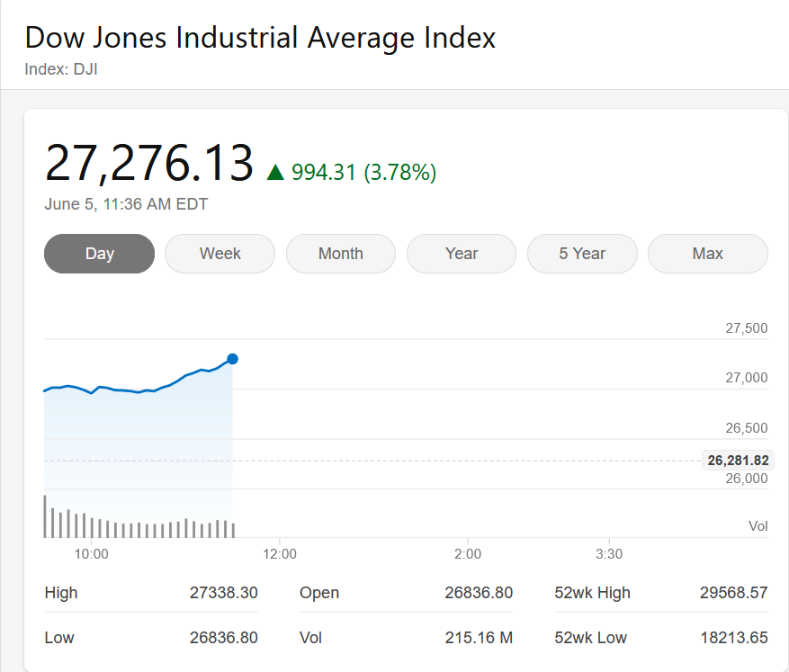789x672 pixels.
Task: Click the Dow Jones Industrial Average Index title
Action: 260,39
